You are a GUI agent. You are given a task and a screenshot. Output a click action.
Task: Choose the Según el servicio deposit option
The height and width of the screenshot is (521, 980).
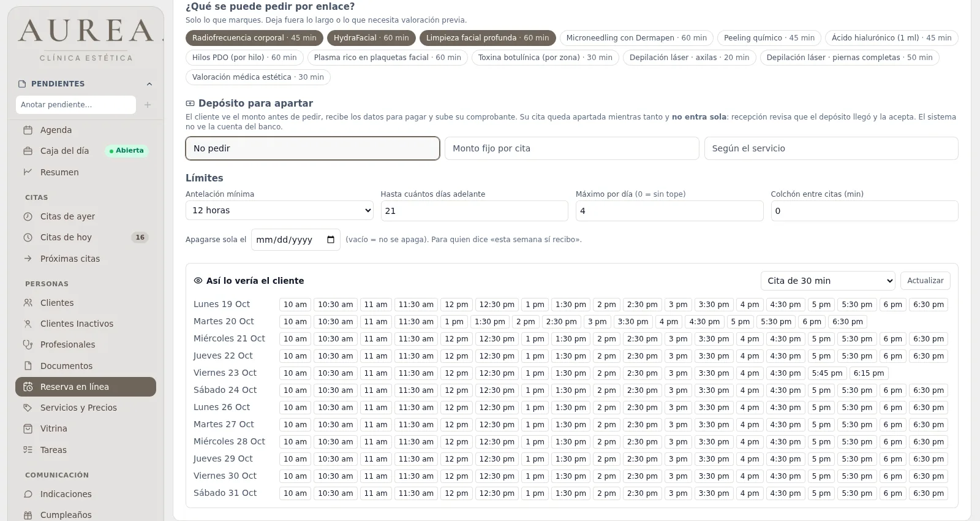click(x=831, y=148)
